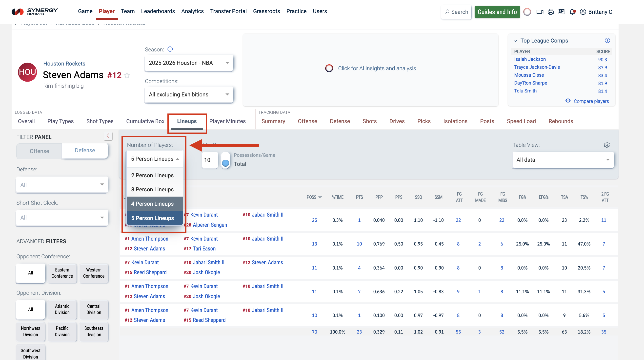Open the Season dropdown
This screenshot has height=360, width=644.
click(189, 63)
